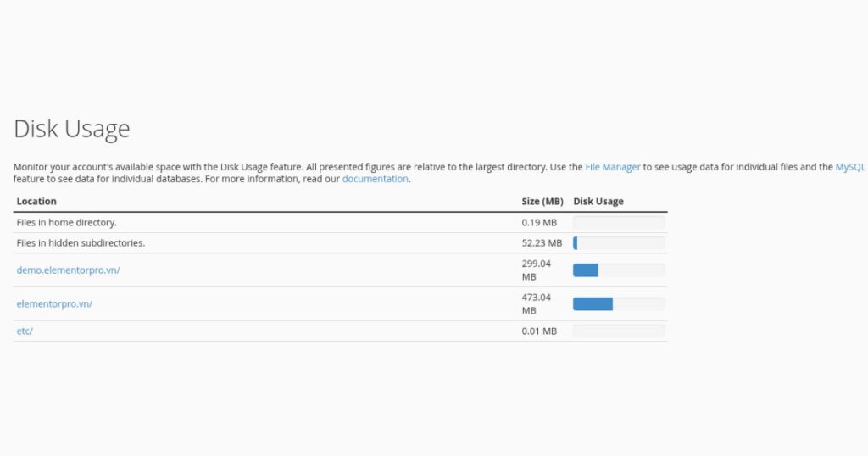Open the File Manager link
Viewport: 868px width, 456px height.
(612, 167)
